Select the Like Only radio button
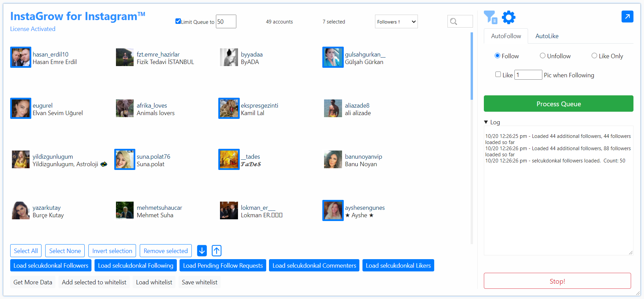The width and height of the screenshot is (644, 299). [x=594, y=56]
